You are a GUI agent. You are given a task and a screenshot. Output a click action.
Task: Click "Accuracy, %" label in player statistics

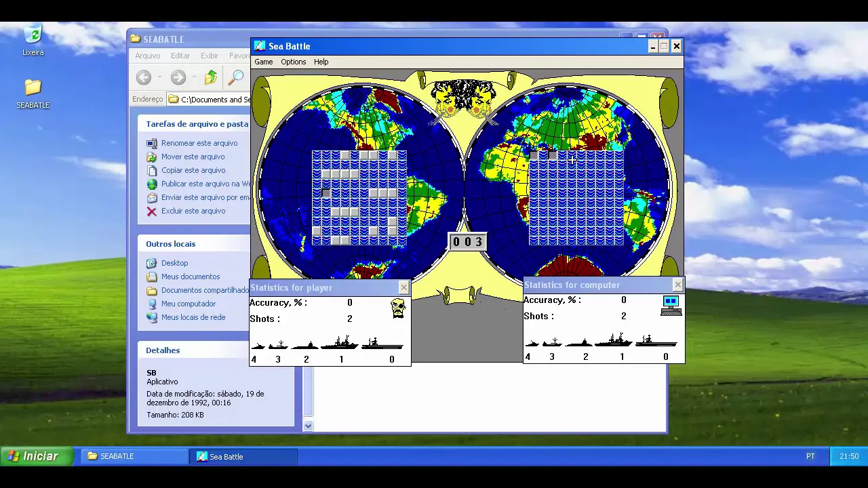(x=278, y=303)
